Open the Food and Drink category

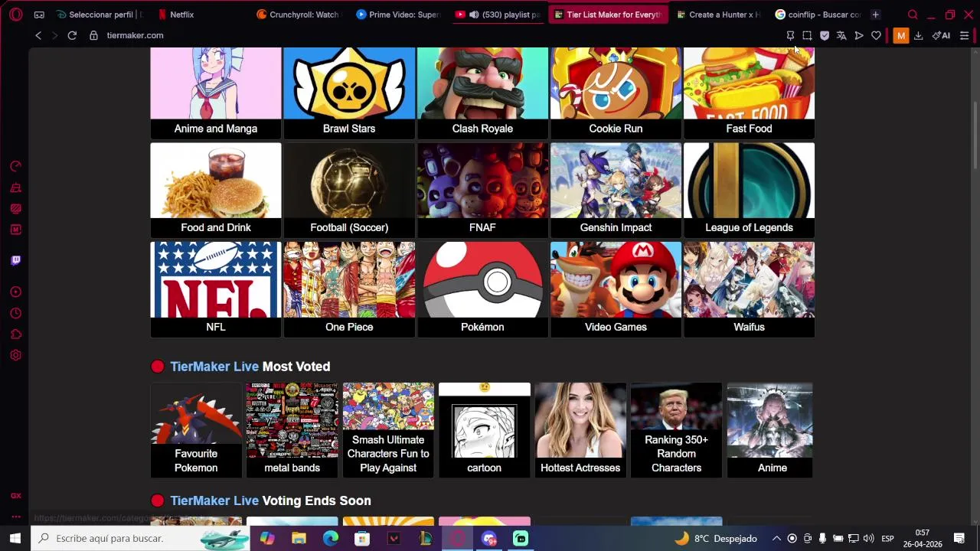point(216,190)
